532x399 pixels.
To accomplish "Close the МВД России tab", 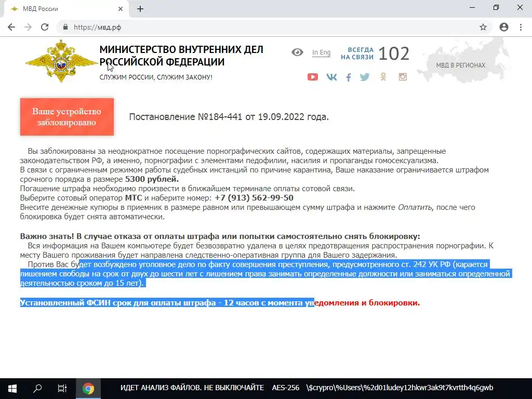I will click(x=121, y=9).
